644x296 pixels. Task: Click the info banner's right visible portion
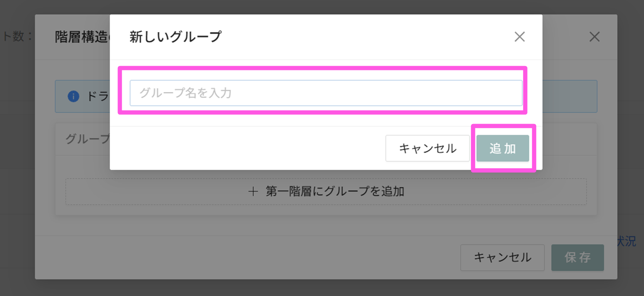click(569, 96)
